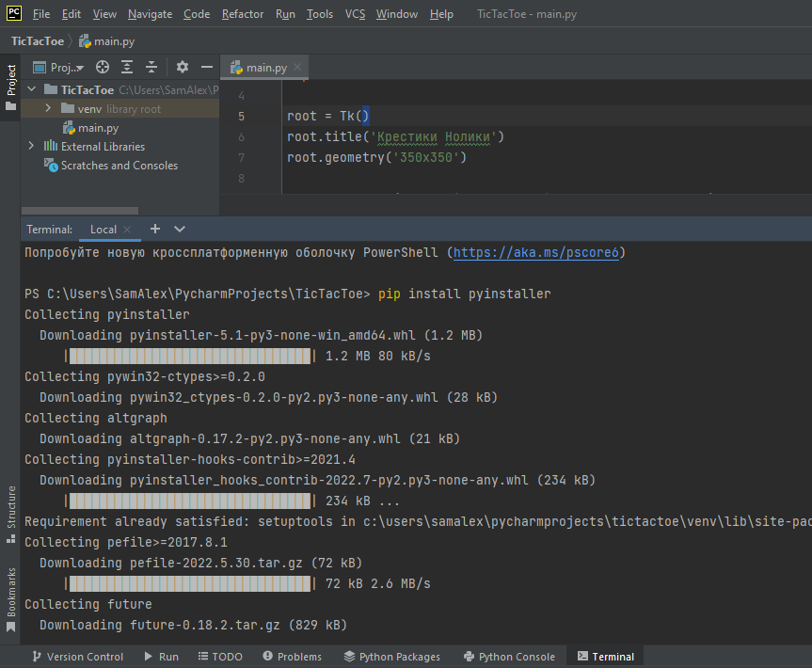Add new terminal session with plus
Screen dimensions: 812x668
point(155,229)
